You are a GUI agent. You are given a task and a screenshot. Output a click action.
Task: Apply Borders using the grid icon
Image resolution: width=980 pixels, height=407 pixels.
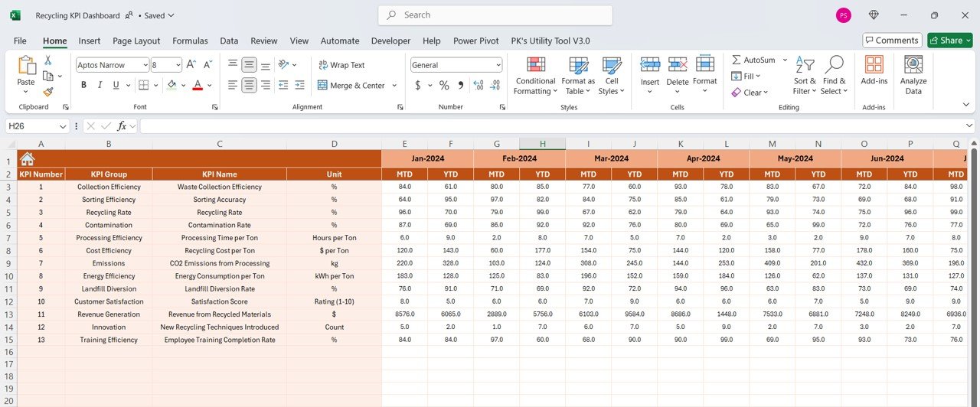point(144,85)
